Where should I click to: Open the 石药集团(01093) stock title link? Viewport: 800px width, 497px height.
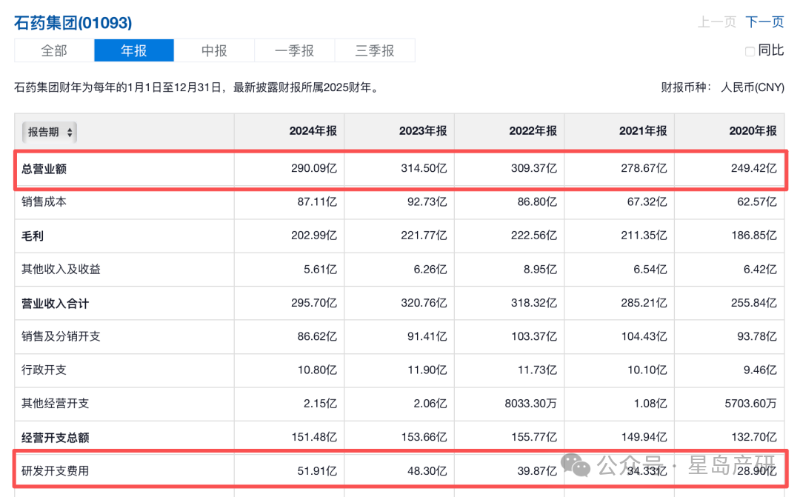click(x=73, y=21)
